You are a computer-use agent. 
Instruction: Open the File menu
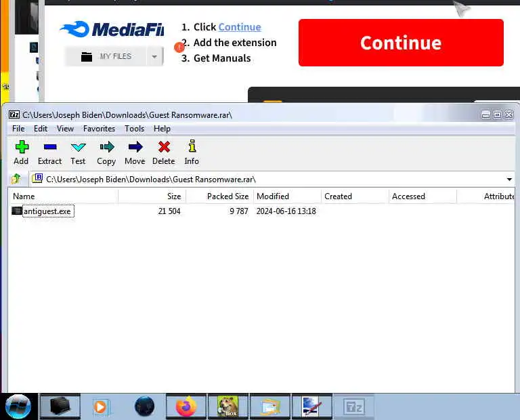[x=18, y=129]
